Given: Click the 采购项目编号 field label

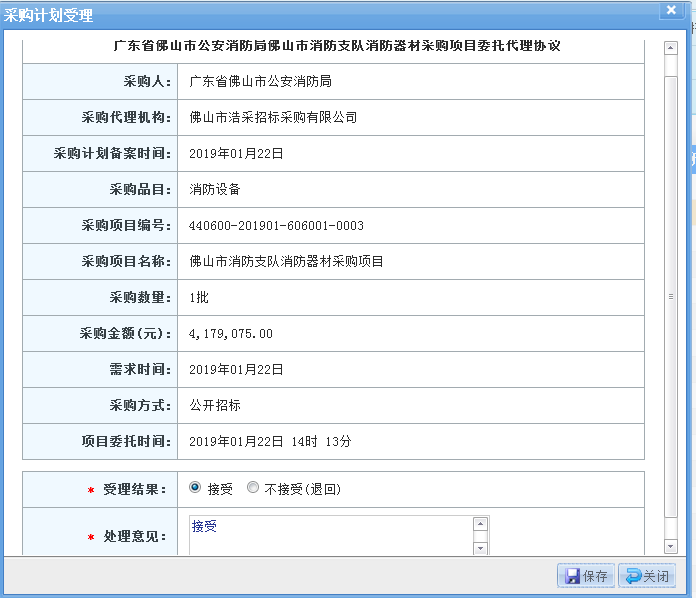Looking at the screenshot, I should (126, 226).
